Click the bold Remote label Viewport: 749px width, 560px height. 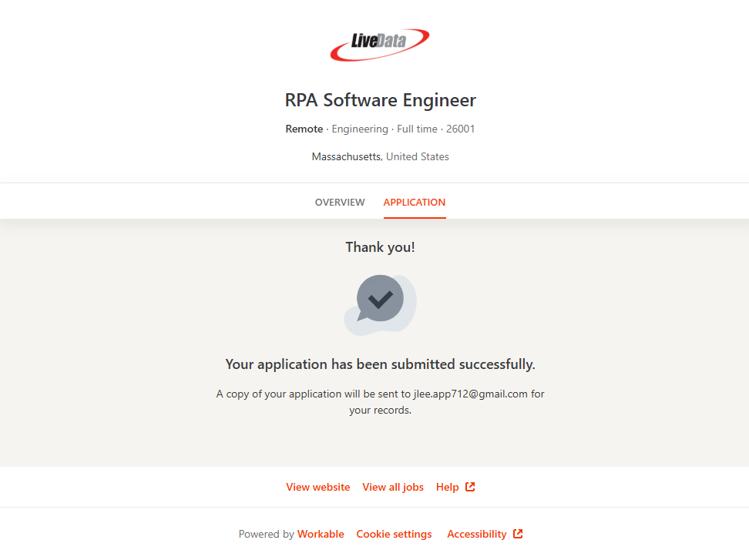[304, 129]
